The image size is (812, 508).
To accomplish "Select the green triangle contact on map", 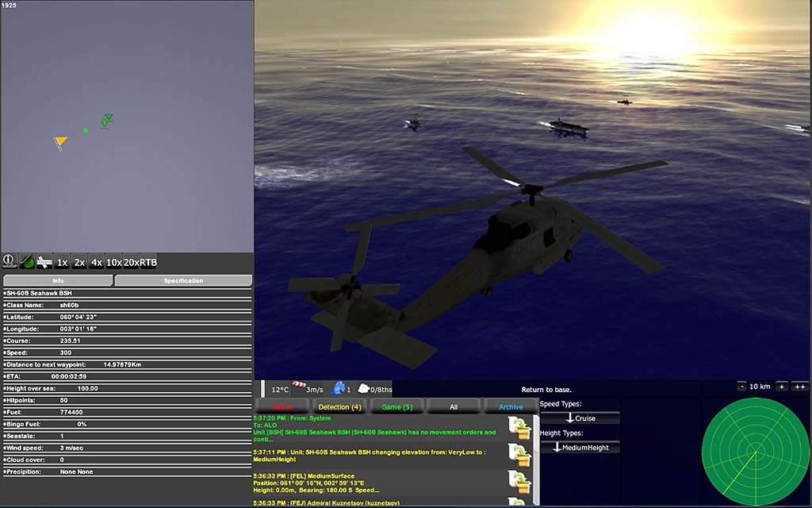I will coord(108,117).
